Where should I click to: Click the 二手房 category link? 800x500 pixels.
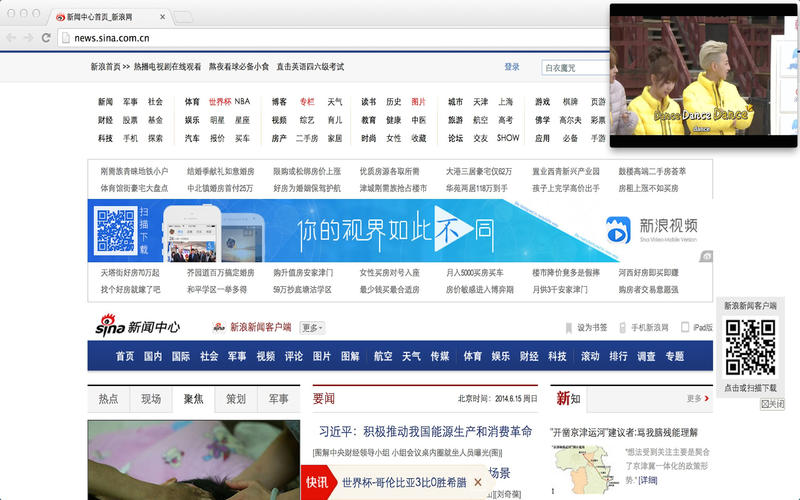(307, 138)
